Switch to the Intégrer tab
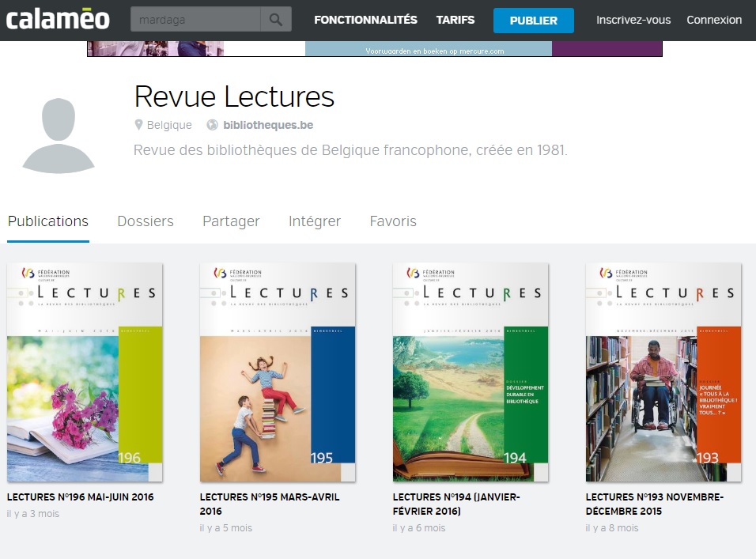Screen dimensions: 756x559 [x=315, y=221]
